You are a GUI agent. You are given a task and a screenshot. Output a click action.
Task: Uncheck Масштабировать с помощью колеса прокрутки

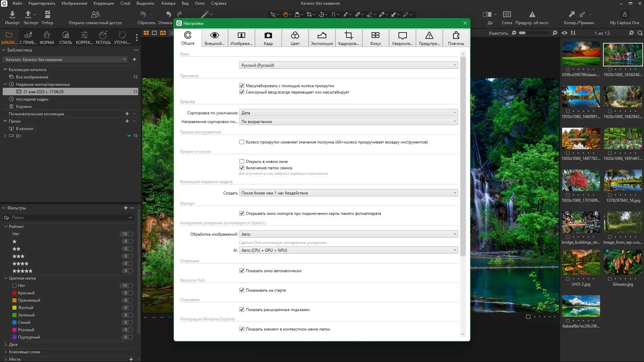point(242,86)
